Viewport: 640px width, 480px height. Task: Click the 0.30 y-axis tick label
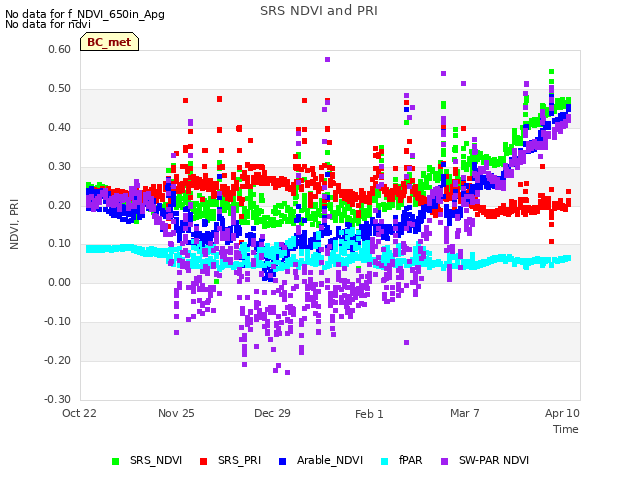click(60, 167)
